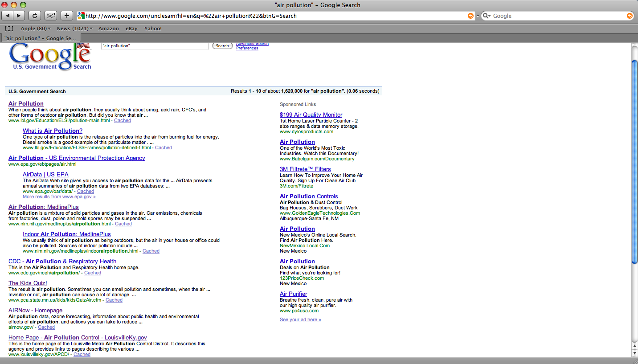
Task: Click the "U.S. Government Search" results bar label
Action: coord(37,91)
